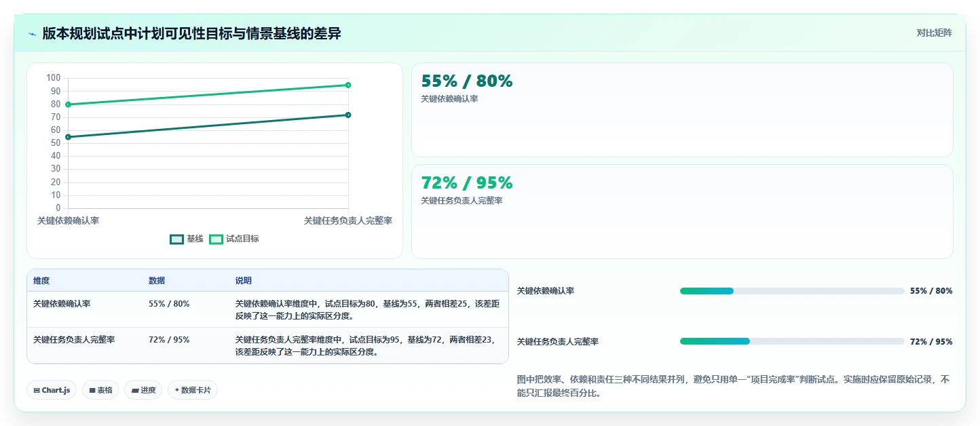980x426 pixels.
Task: Click the 进度 tag chip
Action: coord(143,390)
